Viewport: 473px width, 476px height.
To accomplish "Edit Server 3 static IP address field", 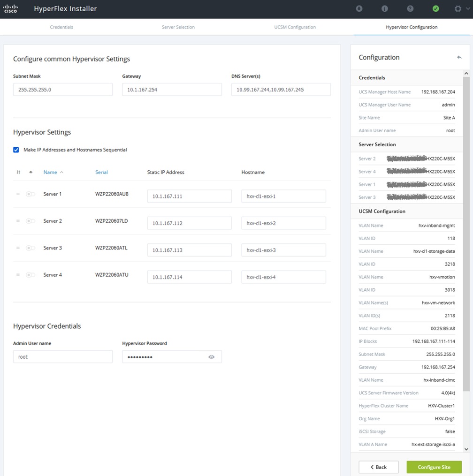I will point(190,250).
